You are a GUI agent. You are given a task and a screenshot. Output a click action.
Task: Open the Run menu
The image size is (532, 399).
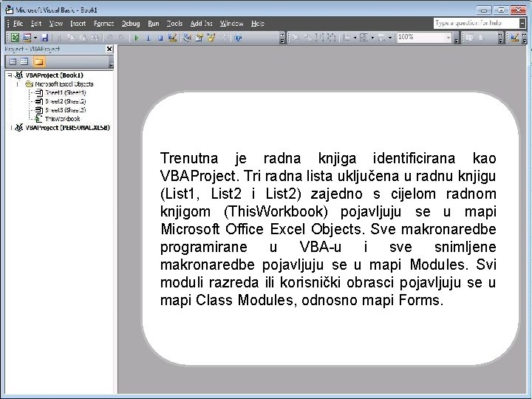click(x=154, y=24)
